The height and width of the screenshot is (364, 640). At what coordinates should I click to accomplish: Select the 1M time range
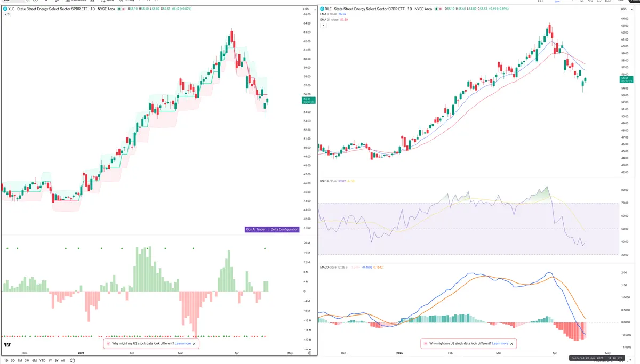(20, 361)
